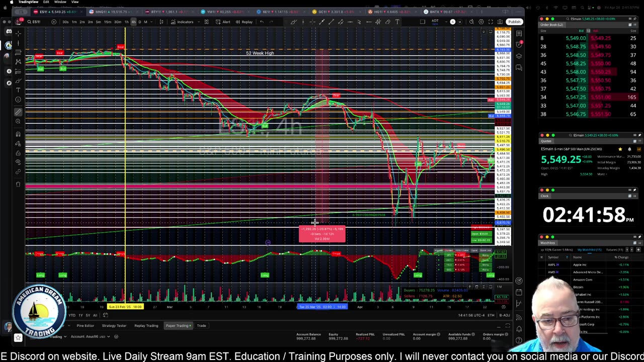Open the Window menu
The width and height of the screenshot is (644, 362).
pos(60,2)
